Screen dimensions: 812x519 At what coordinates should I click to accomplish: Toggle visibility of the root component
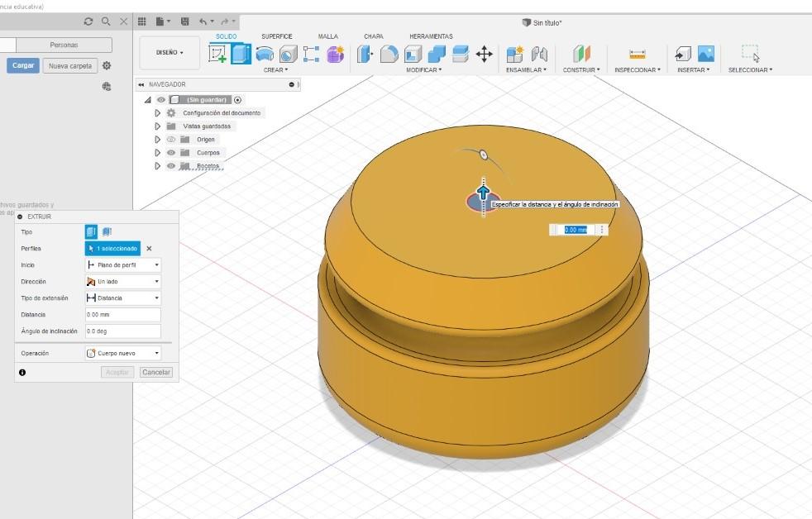tap(161, 100)
